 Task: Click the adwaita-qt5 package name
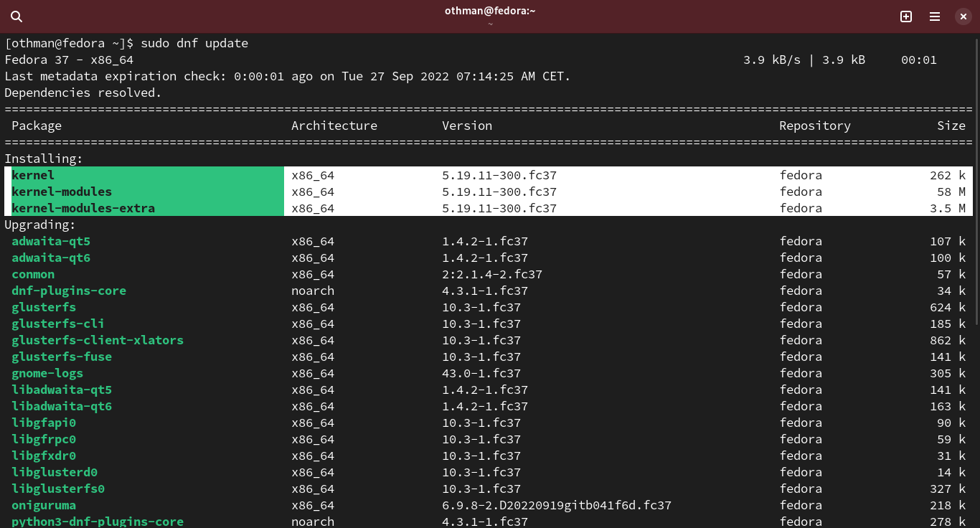coord(51,241)
